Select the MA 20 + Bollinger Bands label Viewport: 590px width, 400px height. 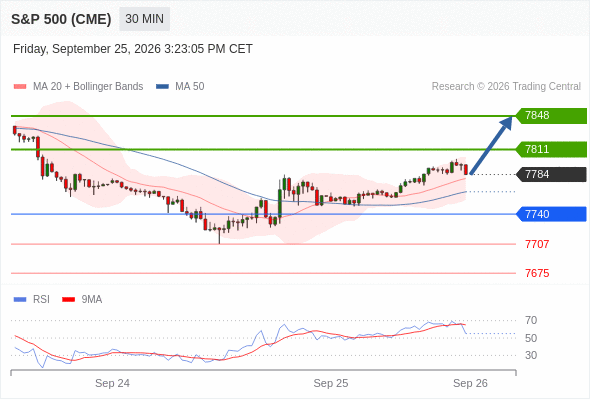[x=88, y=87]
